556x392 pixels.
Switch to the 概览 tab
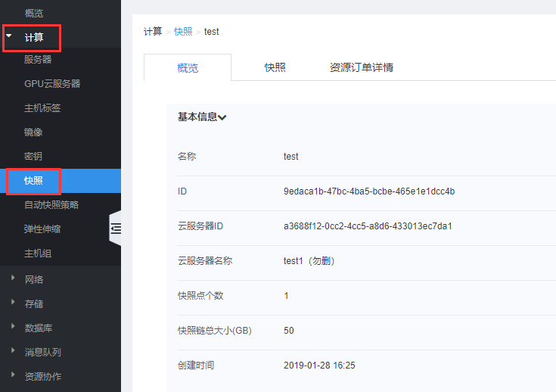pos(188,67)
